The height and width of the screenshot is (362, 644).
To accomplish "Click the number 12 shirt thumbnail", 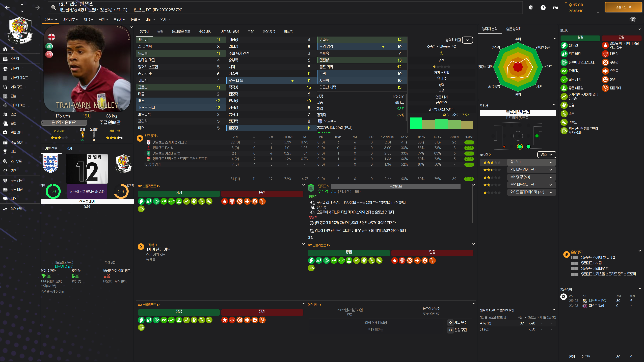I will tap(87, 169).
